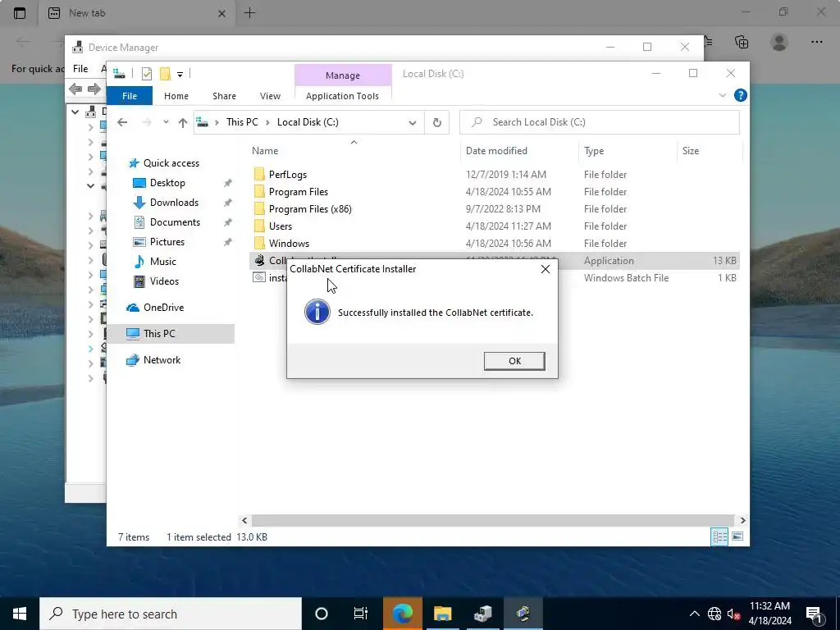Go up one folder level
The height and width of the screenshot is (630, 840).
183,123
